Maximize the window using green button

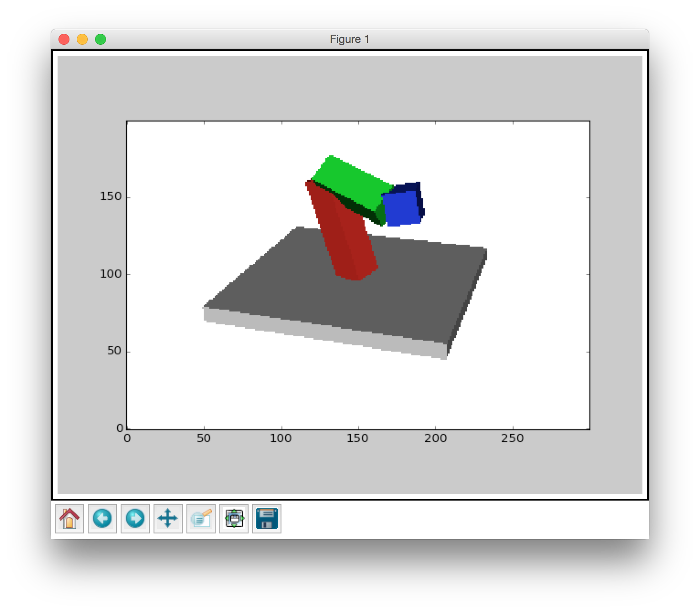pyautogui.click(x=101, y=39)
